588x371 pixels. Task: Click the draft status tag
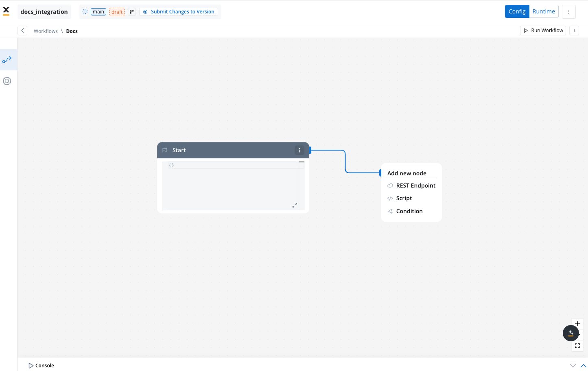(x=117, y=12)
